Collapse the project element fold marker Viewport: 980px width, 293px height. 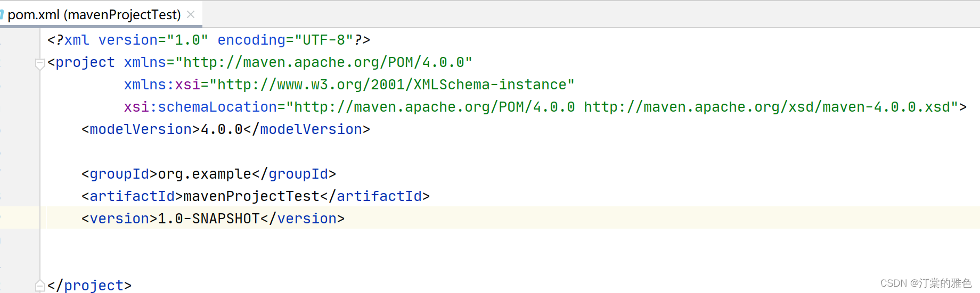(x=40, y=64)
